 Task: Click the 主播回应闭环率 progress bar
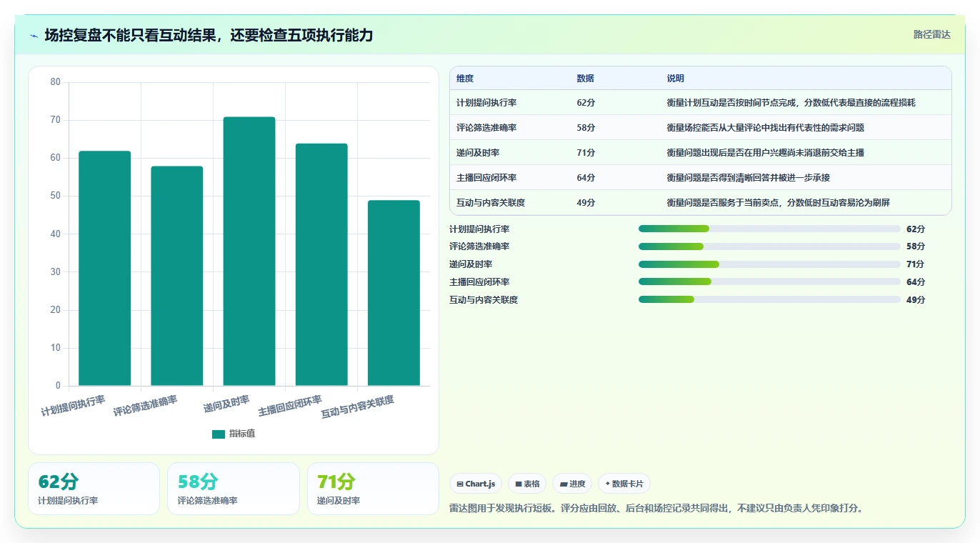pos(769,282)
